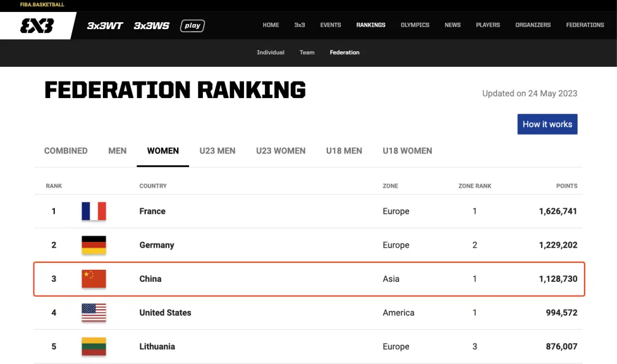The image size is (617, 364).
Task: Go to the Team ranking sub-link
Action: (x=307, y=52)
